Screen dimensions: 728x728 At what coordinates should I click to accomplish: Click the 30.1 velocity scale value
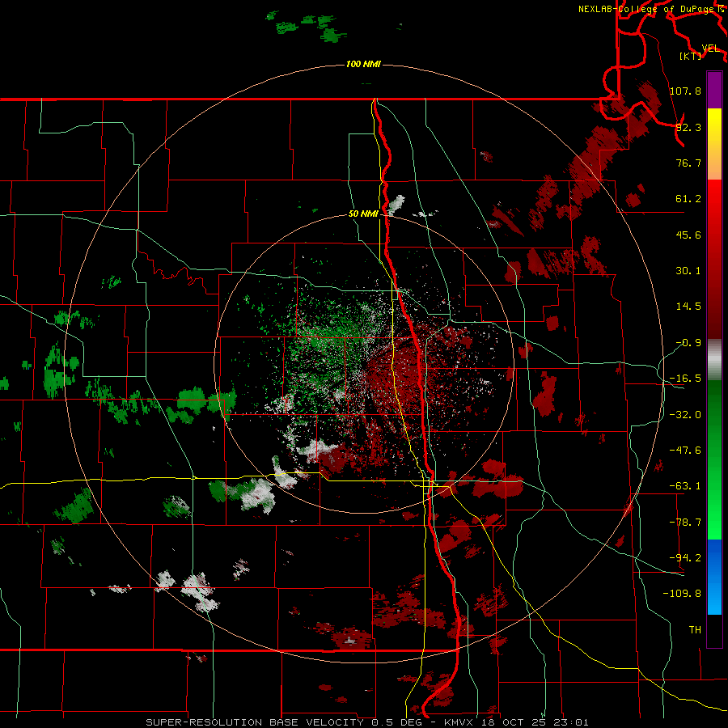coord(688,271)
